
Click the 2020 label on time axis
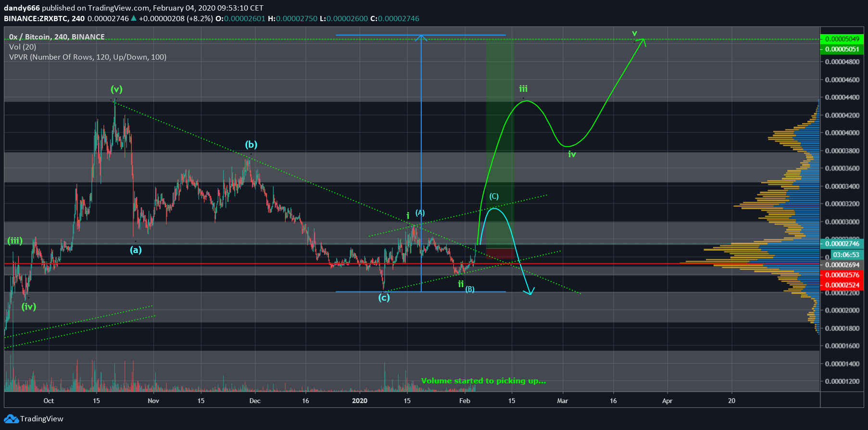360,401
